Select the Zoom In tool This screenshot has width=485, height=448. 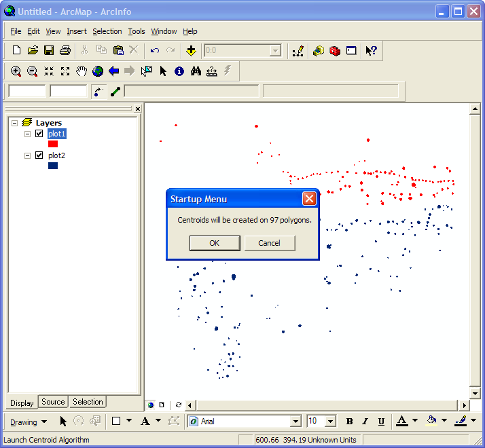click(16, 71)
